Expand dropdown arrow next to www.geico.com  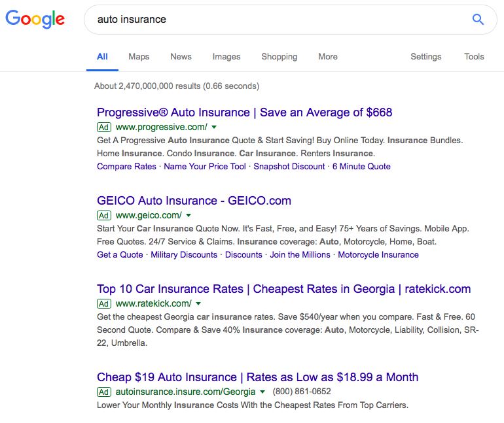point(189,215)
